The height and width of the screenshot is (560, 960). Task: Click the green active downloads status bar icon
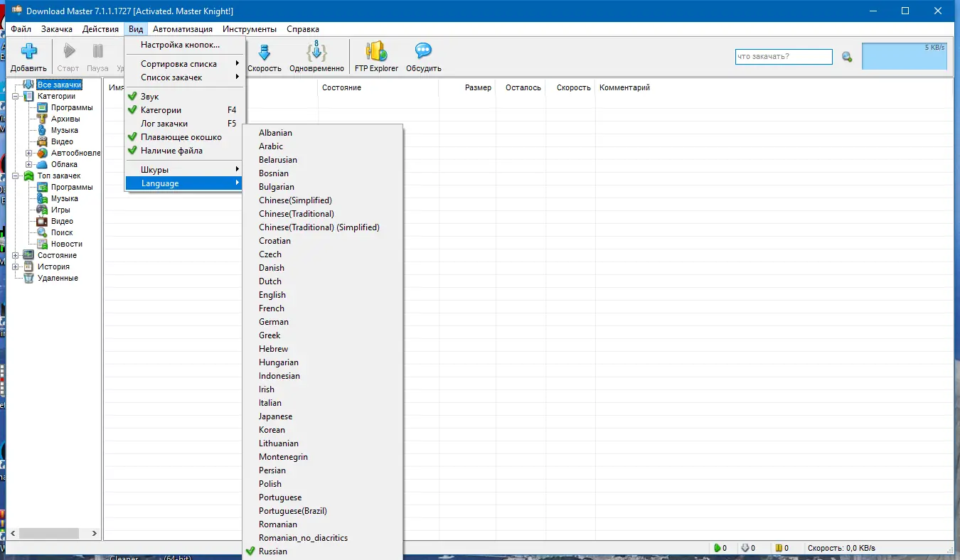click(716, 548)
